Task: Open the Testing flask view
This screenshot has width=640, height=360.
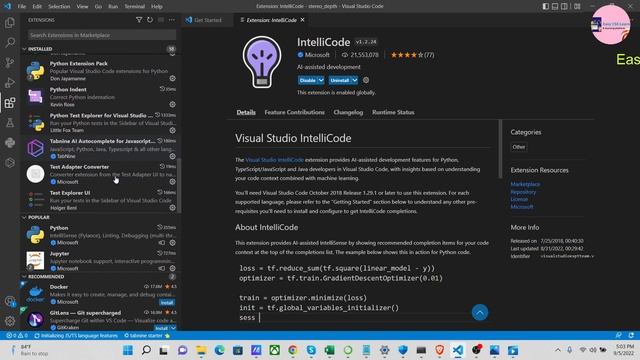Action: click(10, 122)
